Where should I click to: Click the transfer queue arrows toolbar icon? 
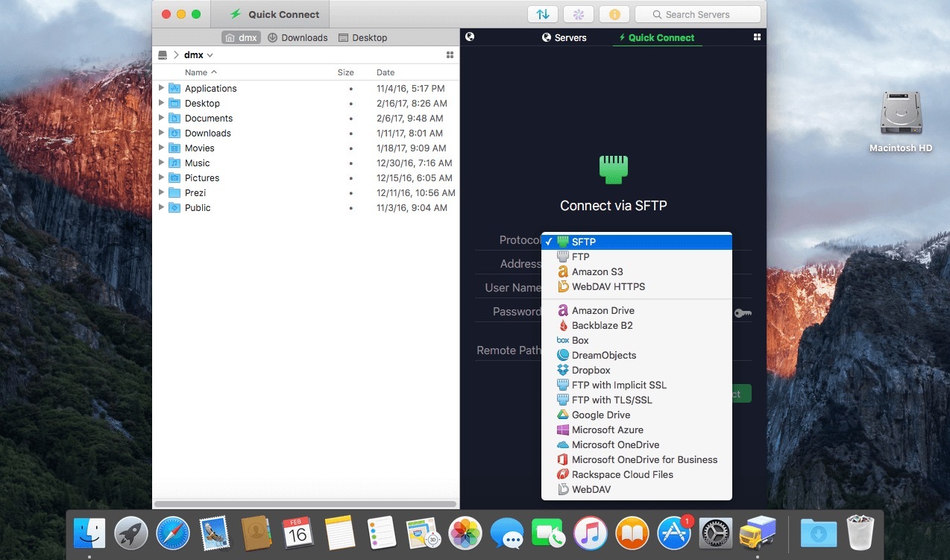pyautogui.click(x=543, y=14)
